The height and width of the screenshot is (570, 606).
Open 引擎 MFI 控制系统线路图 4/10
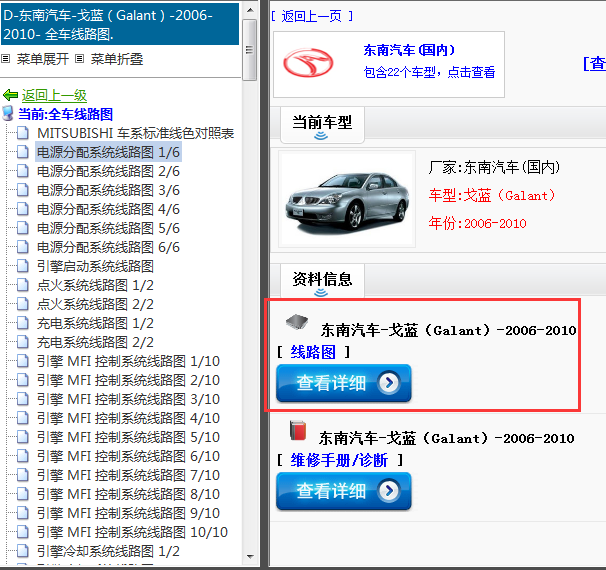[x=128, y=418]
